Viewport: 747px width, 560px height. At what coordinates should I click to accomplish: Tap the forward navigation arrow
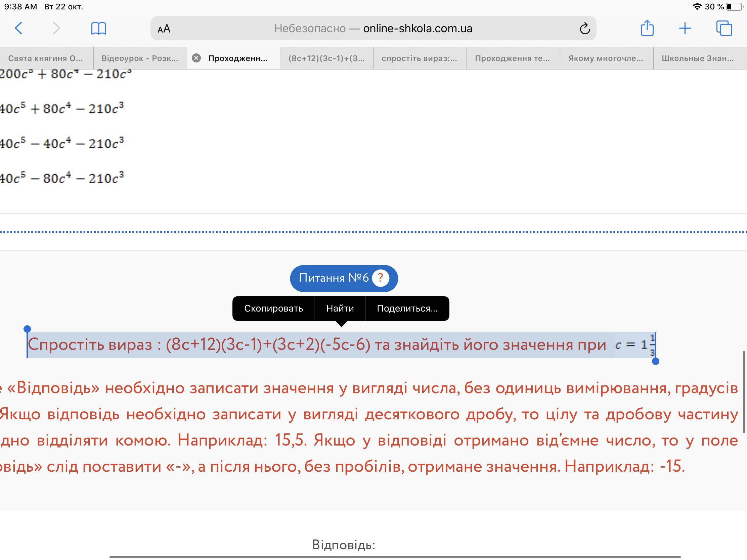click(x=56, y=28)
